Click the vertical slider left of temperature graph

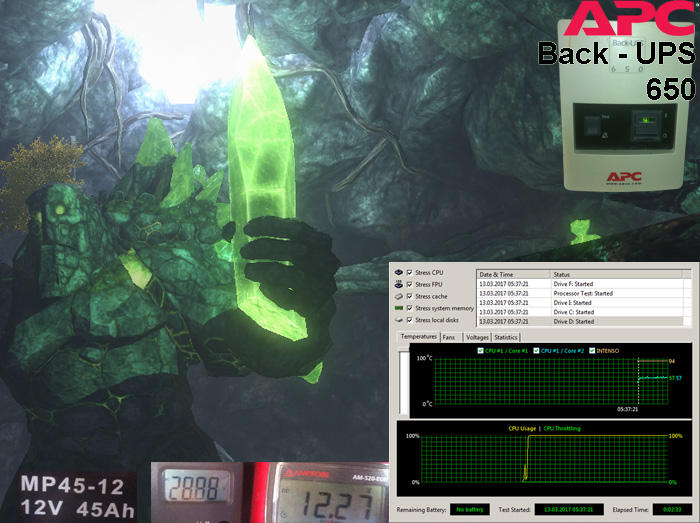tap(404, 383)
